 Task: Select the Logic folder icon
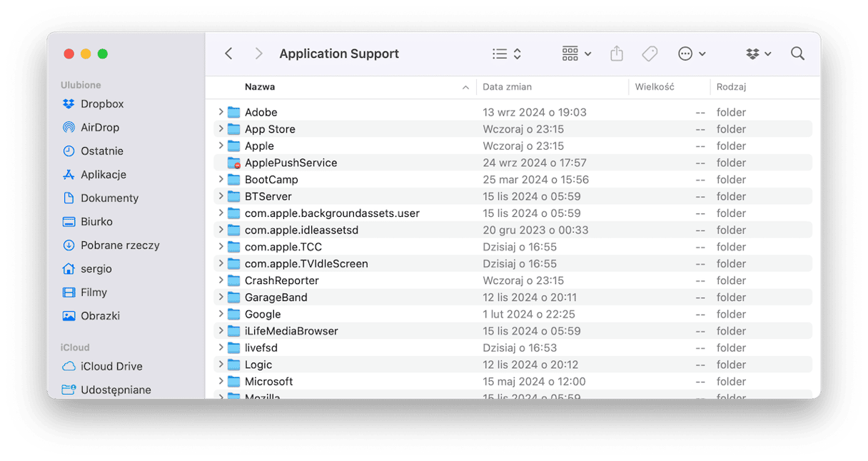point(234,365)
